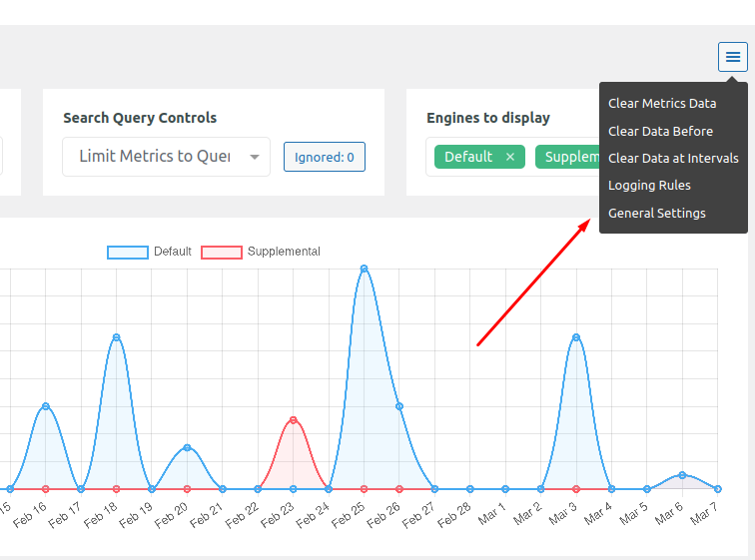This screenshot has width=755, height=560.
Task: Expand Limit Metrics to Queries dropdown
Action: pos(166,157)
